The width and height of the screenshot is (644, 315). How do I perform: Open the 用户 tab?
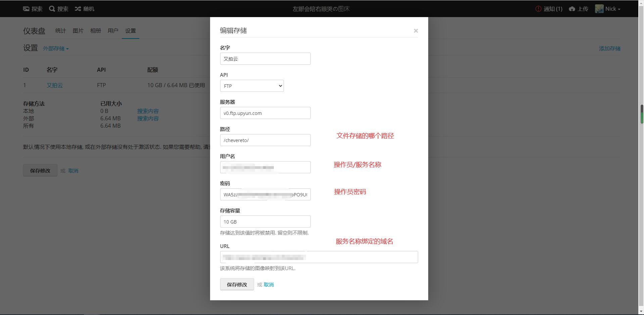click(113, 30)
